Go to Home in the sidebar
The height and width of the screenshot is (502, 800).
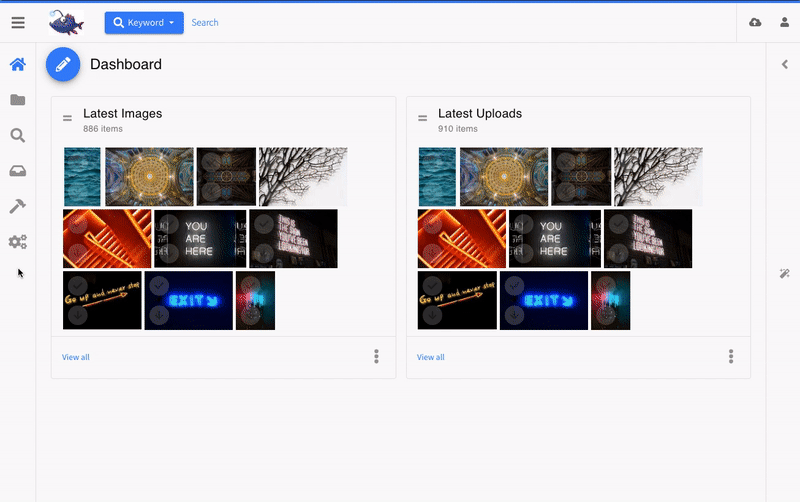tap(18, 65)
